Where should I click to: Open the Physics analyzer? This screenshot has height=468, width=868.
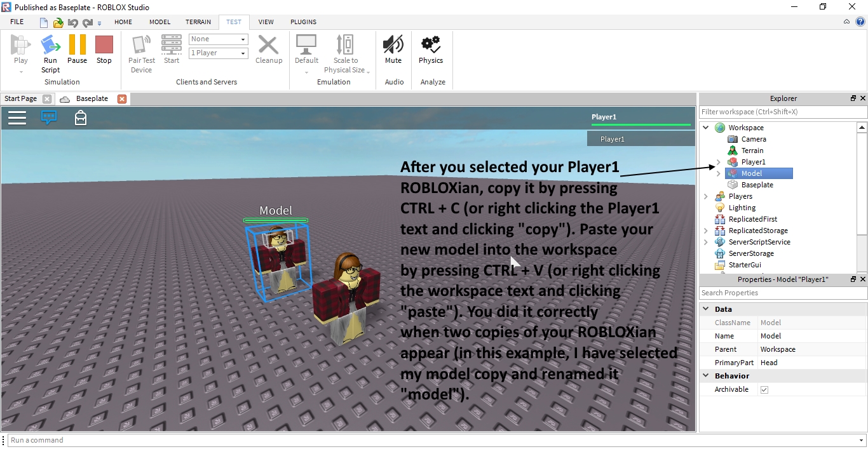(x=430, y=46)
